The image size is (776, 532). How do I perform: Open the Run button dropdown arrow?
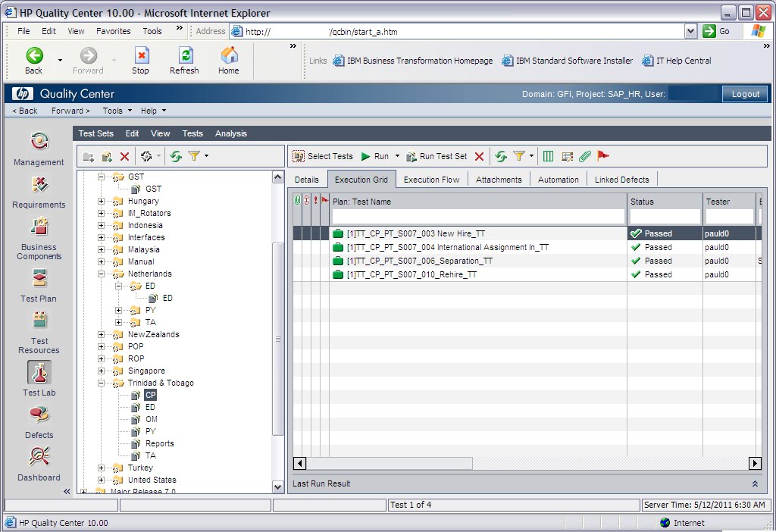click(397, 156)
